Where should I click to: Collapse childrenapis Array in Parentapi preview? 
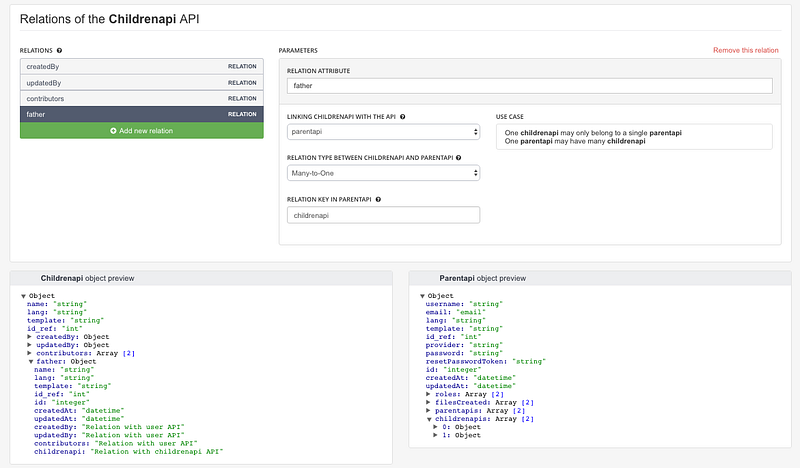(429, 419)
